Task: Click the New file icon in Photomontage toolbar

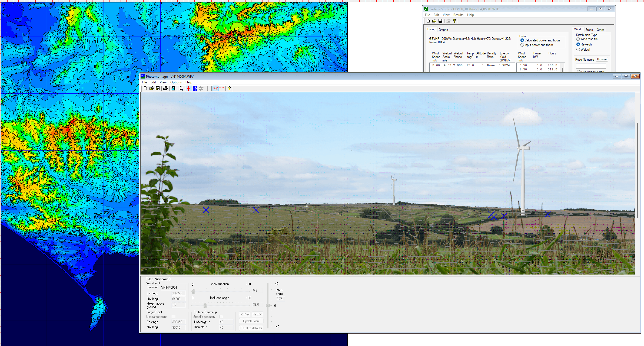Action: [x=145, y=89]
